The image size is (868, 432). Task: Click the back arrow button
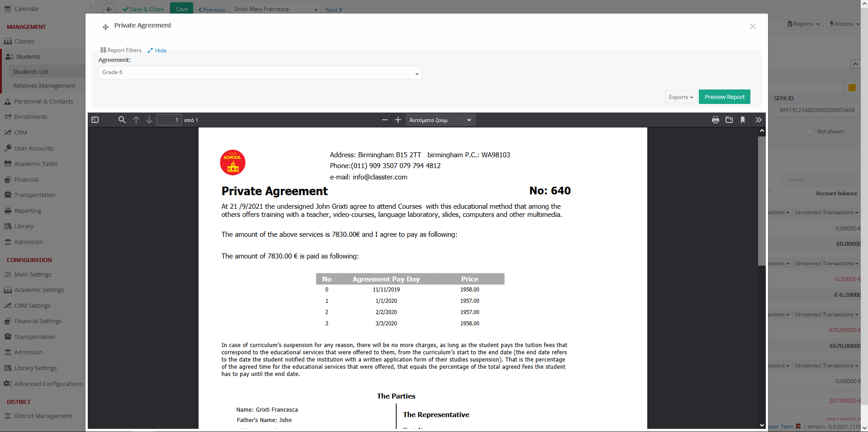tap(109, 9)
